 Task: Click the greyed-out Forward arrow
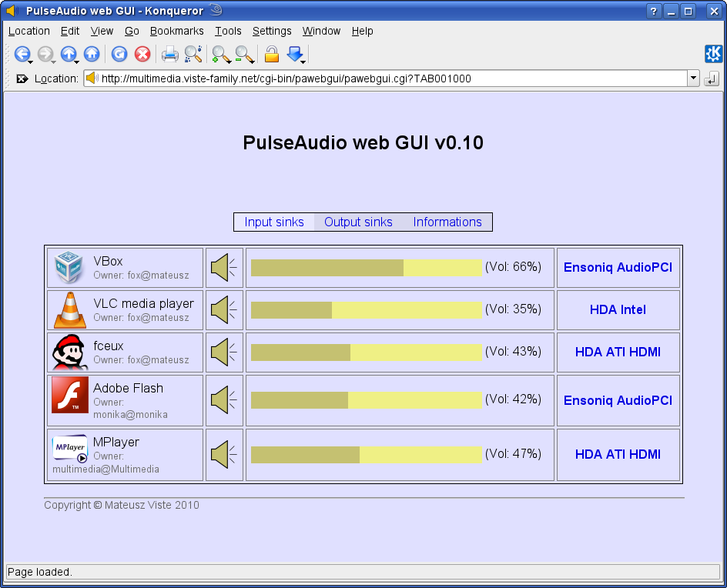point(45,54)
